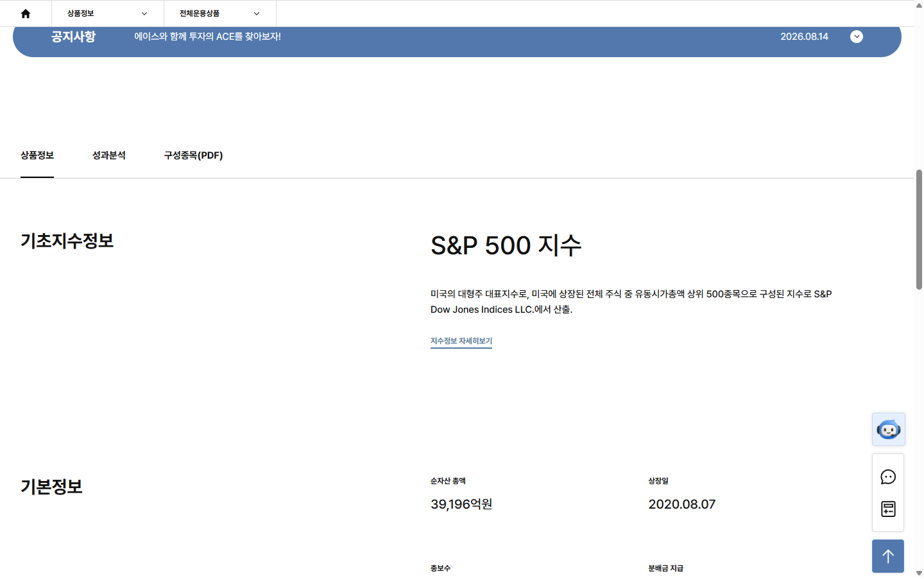Click the 총보수 label
Screen dimensions: 924x578
coord(441,568)
